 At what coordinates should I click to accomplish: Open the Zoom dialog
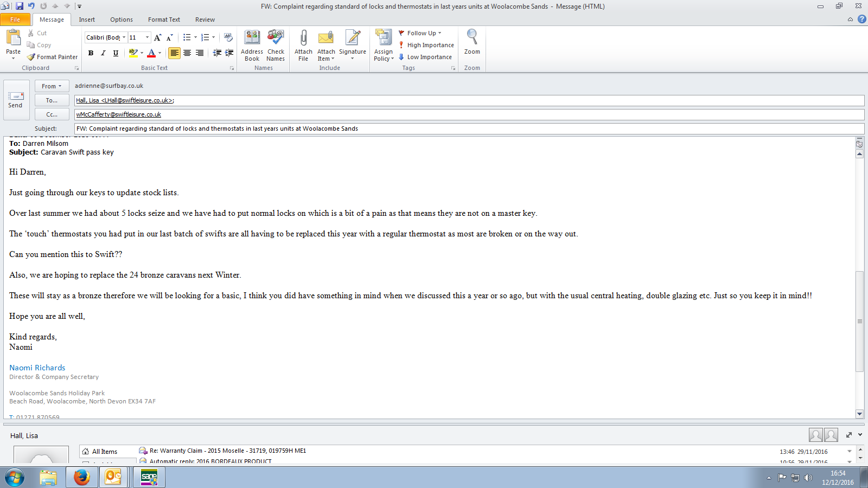(472, 42)
